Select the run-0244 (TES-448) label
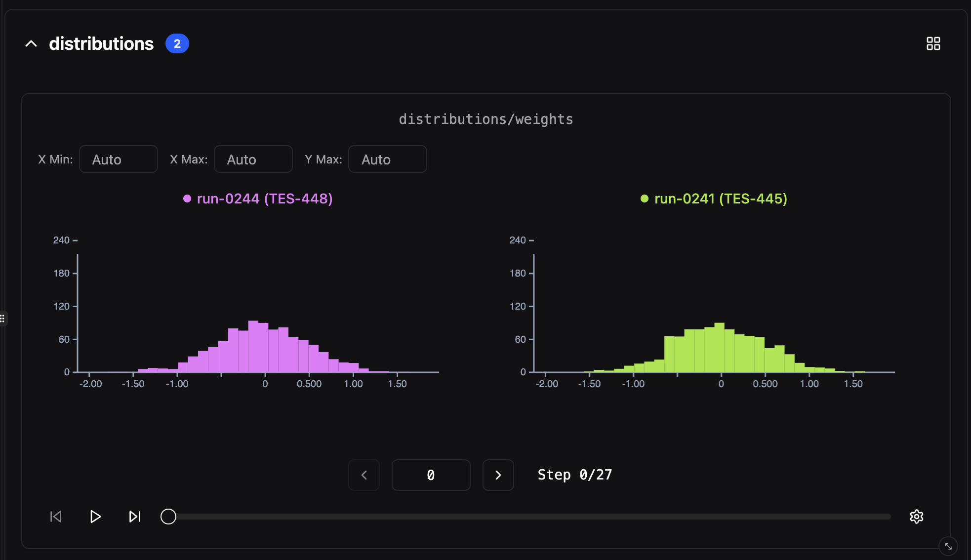This screenshot has height=560, width=971. tap(264, 199)
